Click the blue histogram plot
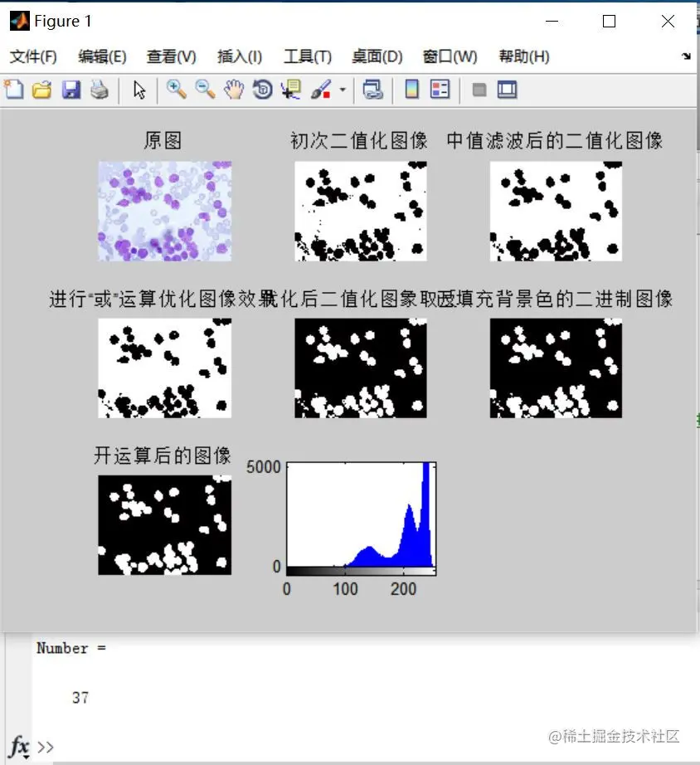The height and width of the screenshot is (765, 700). point(362,514)
